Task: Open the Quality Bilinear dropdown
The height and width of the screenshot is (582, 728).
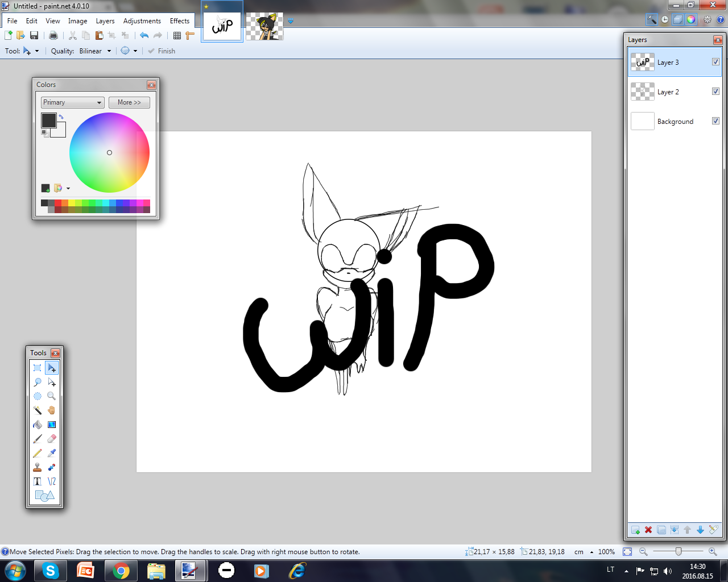Action: coord(95,51)
